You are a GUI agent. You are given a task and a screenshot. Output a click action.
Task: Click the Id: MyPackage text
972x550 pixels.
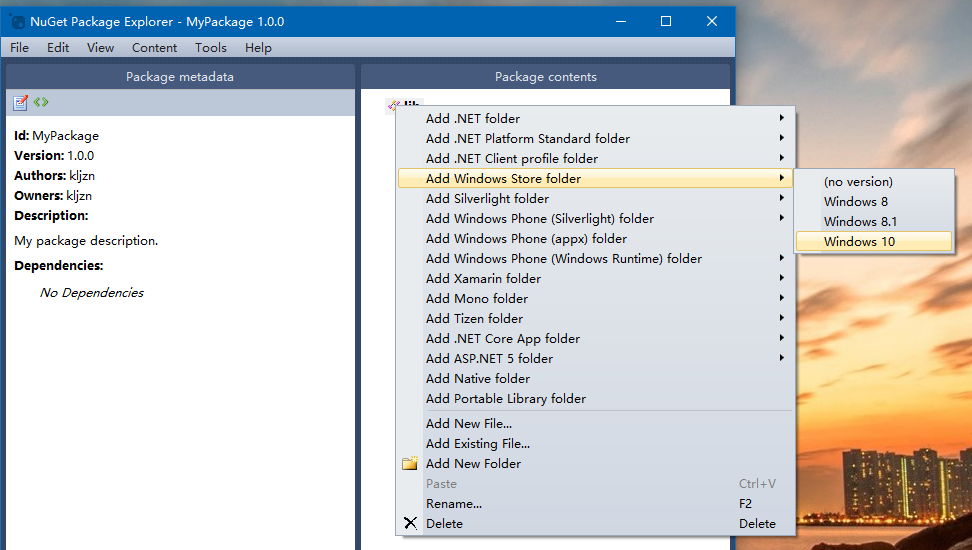56,136
